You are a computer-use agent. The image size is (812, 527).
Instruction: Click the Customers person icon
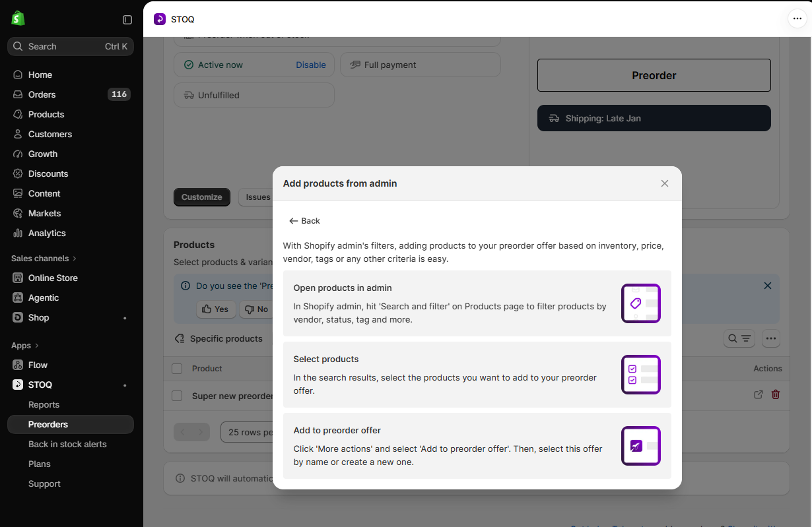(18, 134)
